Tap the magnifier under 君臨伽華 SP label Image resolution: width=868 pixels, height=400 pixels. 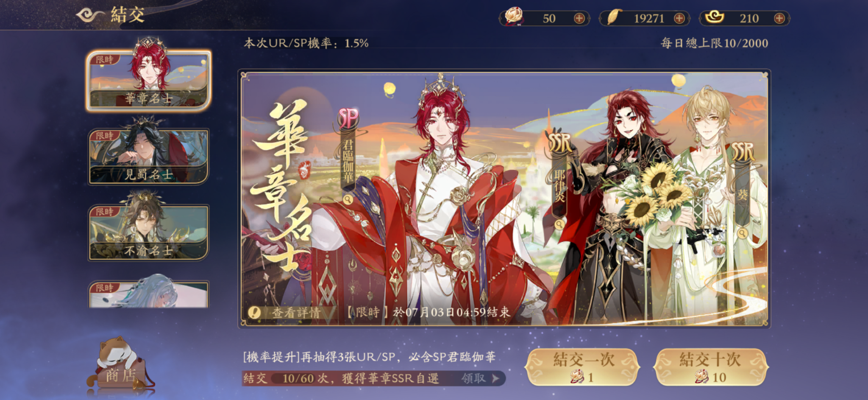348,199
